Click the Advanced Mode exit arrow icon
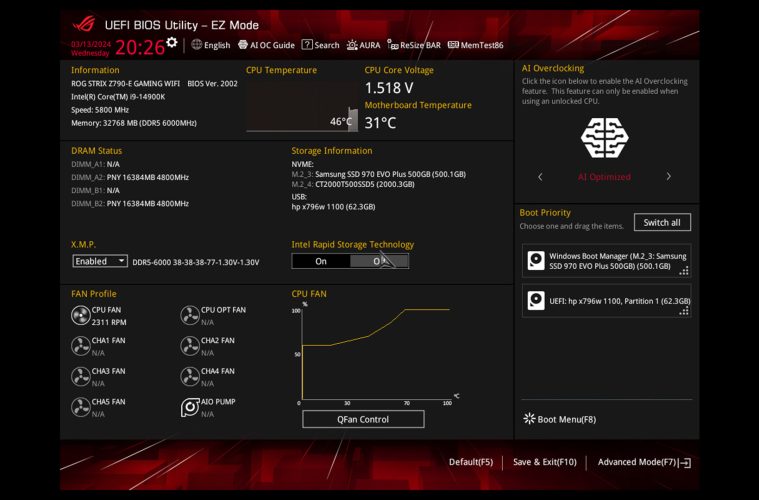This screenshot has width=759, height=500. coord(685,463)
